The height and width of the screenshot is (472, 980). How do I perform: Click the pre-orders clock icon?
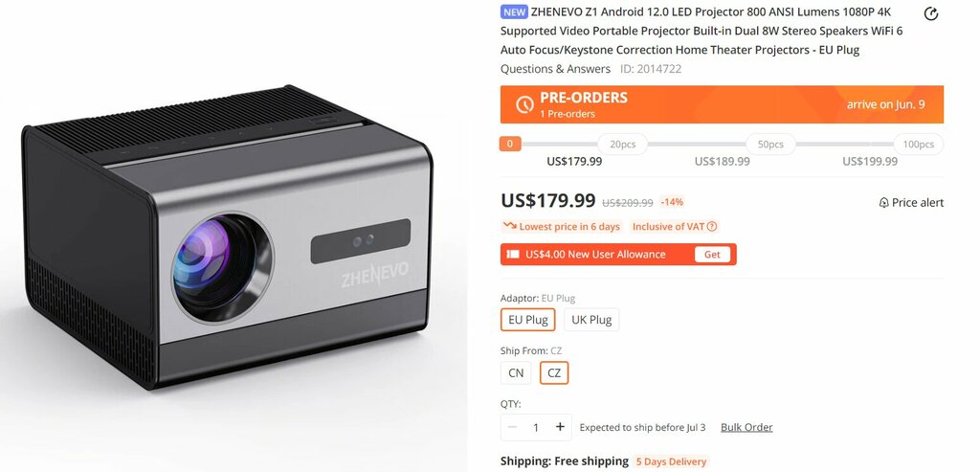tap(524, 104)
